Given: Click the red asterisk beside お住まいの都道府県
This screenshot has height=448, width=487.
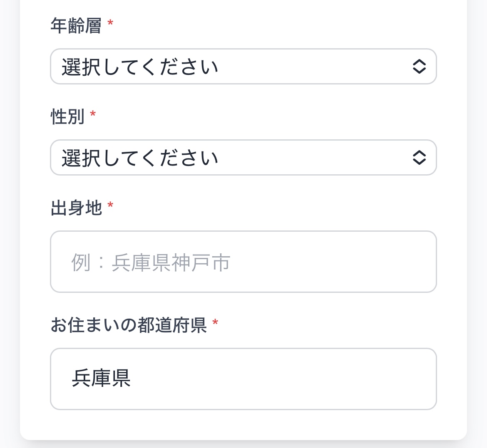Looking at the screenshot, I should pyautogui.click(x=215, y=323).
